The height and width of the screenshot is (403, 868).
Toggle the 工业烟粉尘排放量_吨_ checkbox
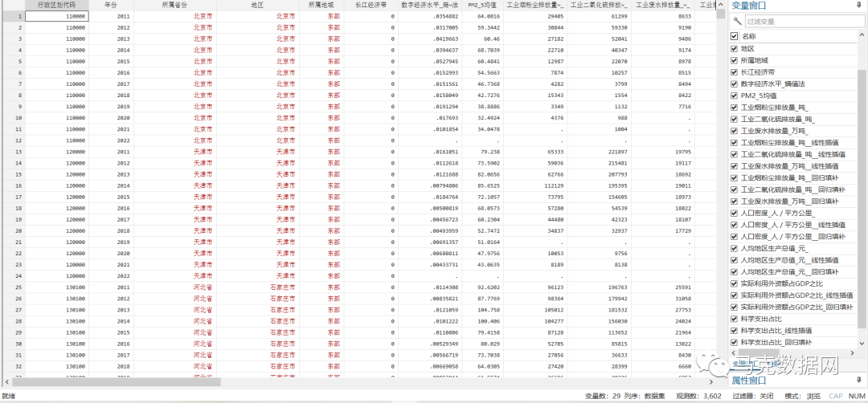coord(735,108)
